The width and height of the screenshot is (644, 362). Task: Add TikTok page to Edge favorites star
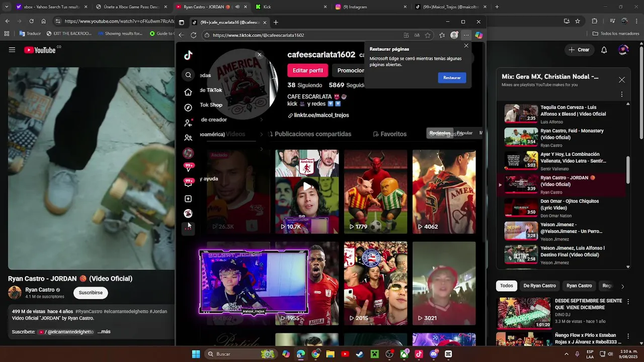coord(428,35)
